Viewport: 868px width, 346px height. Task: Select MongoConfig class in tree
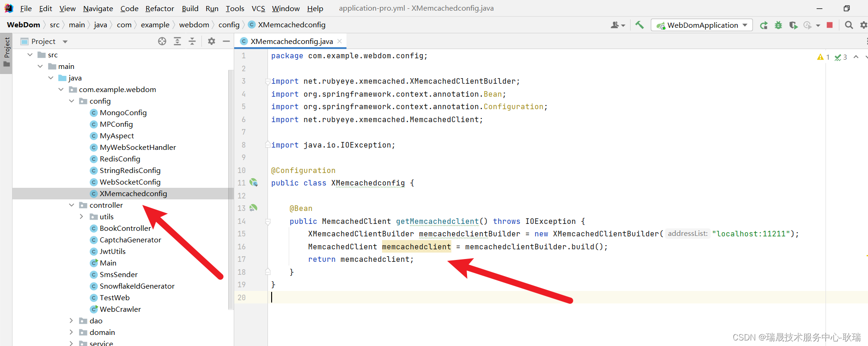point(123,112)
